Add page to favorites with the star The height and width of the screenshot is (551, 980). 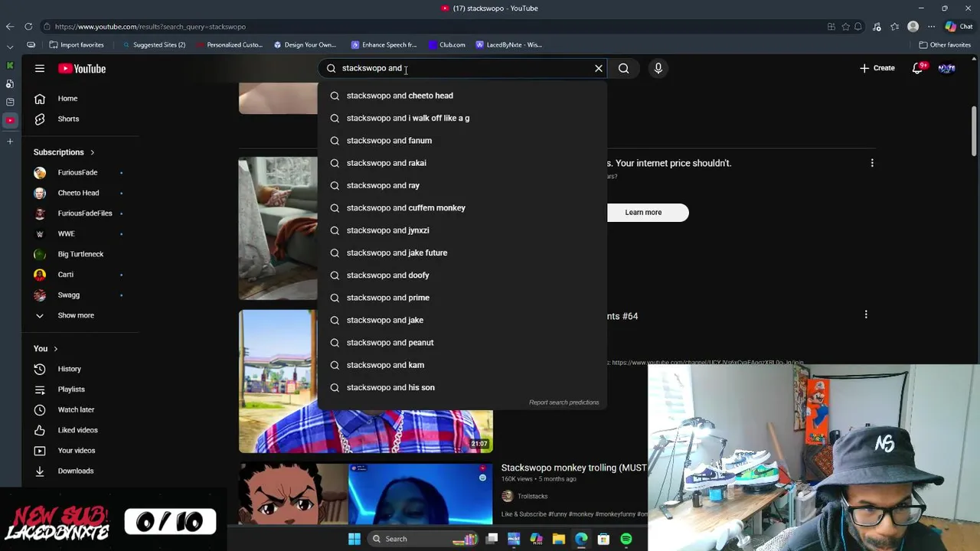tap(845, 27)
